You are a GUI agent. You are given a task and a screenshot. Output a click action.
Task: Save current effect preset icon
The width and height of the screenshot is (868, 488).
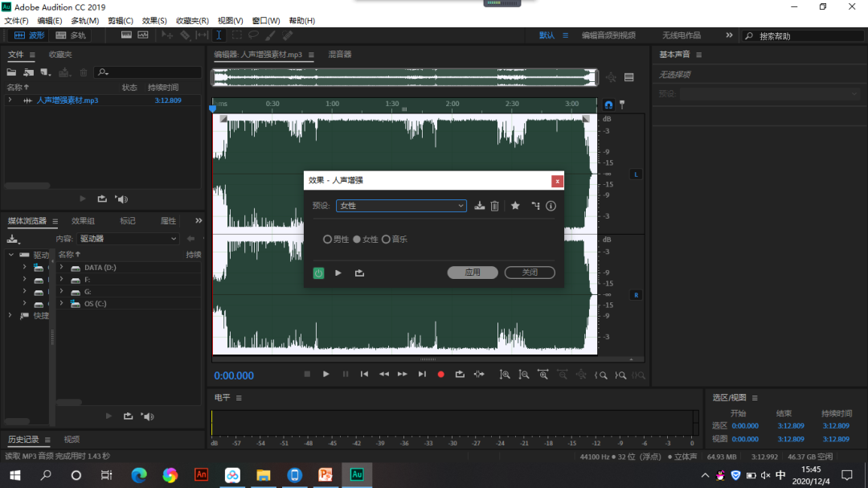(479, 206)
